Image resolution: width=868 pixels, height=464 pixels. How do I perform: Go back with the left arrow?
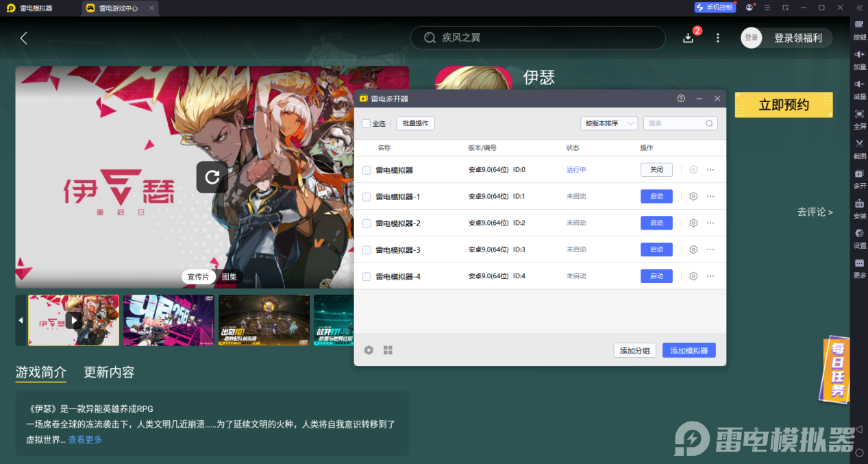coord(24,38)
